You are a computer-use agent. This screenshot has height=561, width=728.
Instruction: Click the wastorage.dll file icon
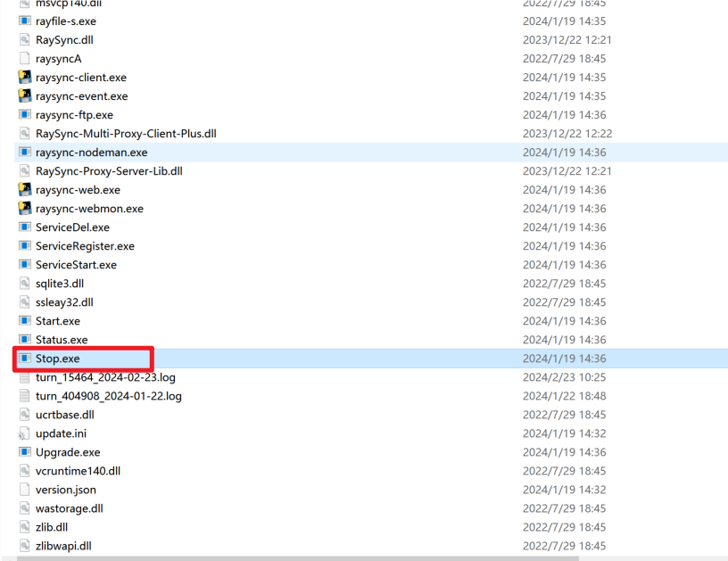25,508
